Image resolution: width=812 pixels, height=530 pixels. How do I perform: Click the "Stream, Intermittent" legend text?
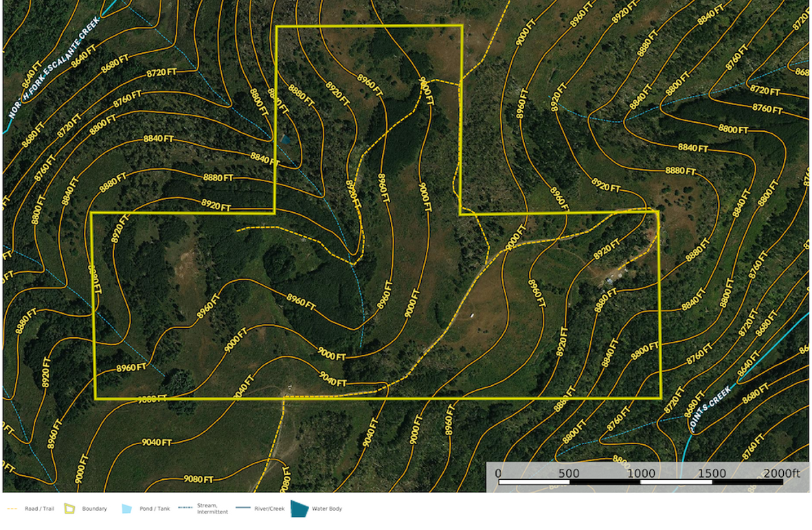point(212,509)
